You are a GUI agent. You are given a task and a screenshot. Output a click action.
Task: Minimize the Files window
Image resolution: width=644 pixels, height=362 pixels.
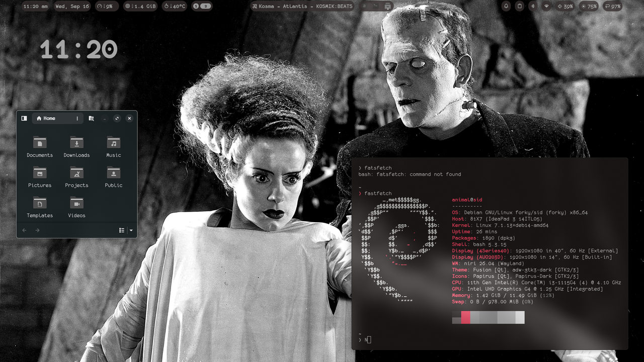(x=105, y=118)
